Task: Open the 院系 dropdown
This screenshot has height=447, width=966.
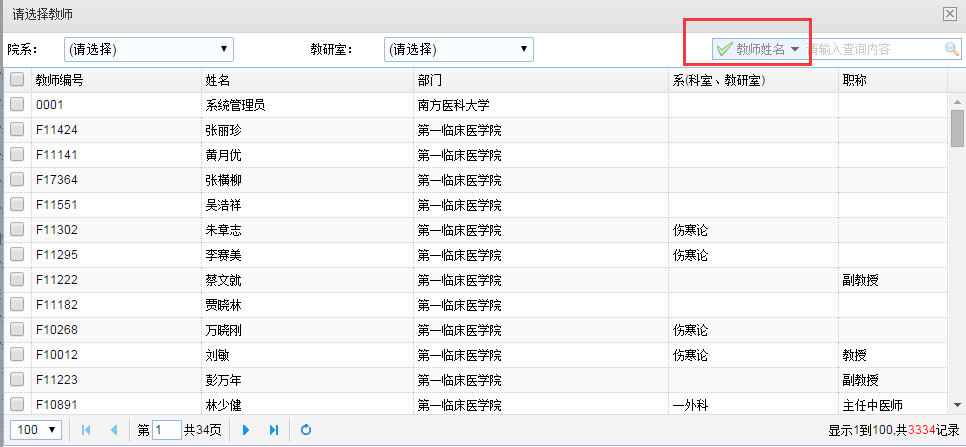Action: tap(148, 48)
